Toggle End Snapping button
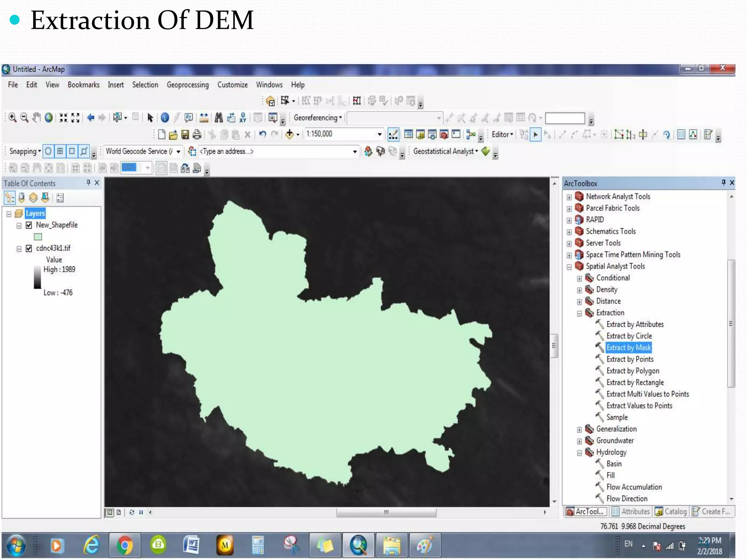Viewport: 747px width, 560px height. coord(60,151)
